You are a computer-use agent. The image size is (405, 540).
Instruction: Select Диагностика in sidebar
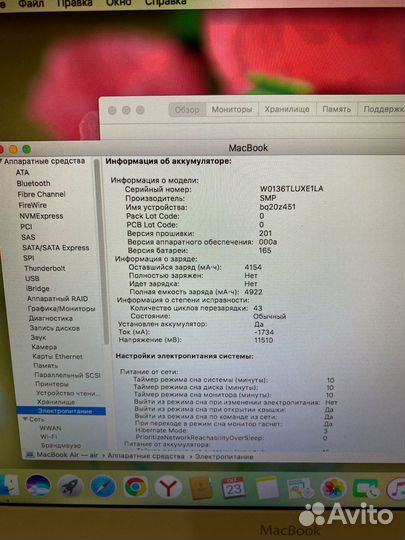point(51,318)
